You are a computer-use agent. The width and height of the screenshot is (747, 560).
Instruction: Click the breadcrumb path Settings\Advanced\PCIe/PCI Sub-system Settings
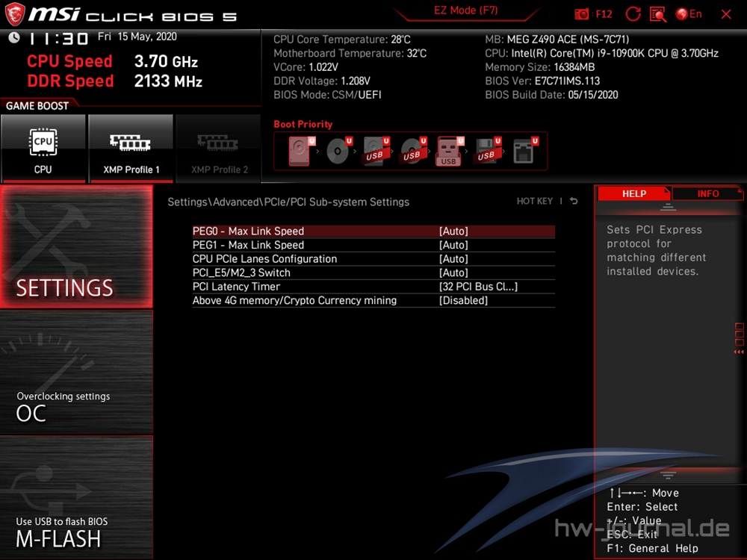click(x=288, y=202)
